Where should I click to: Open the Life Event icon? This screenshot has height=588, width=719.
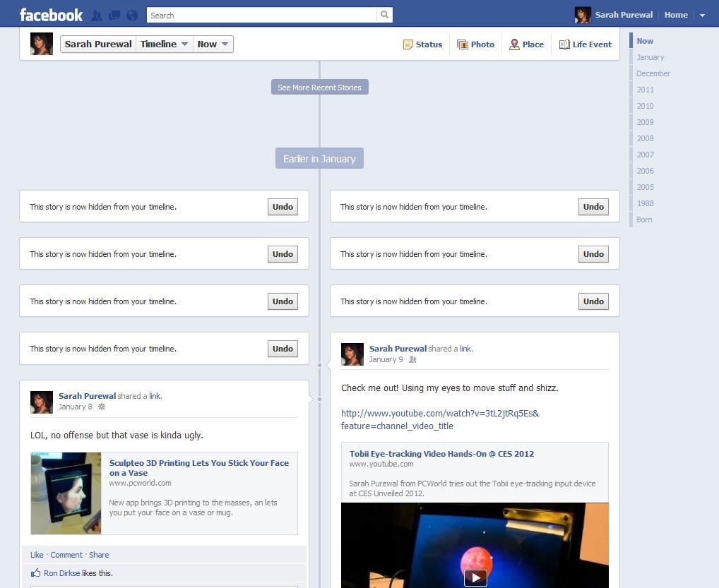click(564, 44)
